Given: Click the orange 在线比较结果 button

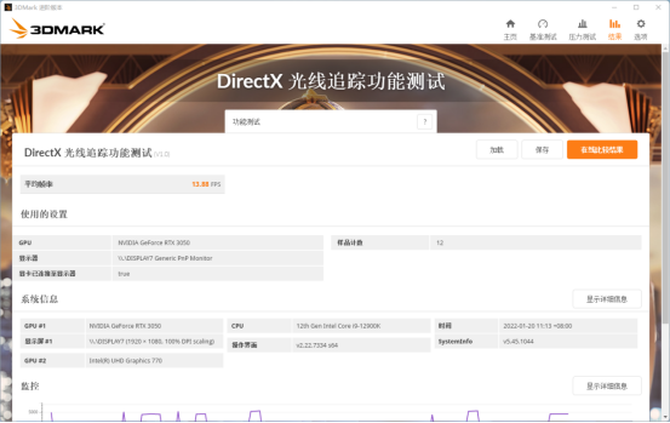Looking at the screenshot, I should tap(601, 149).
